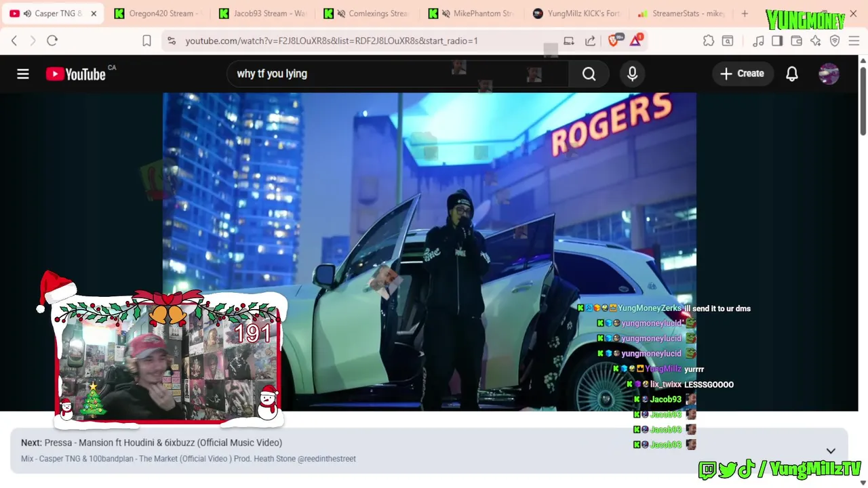This screenshot has width=868, height=488.
Task: Unmute the MikePhantom Stream tab audio icon
Action: pos(446,14)
